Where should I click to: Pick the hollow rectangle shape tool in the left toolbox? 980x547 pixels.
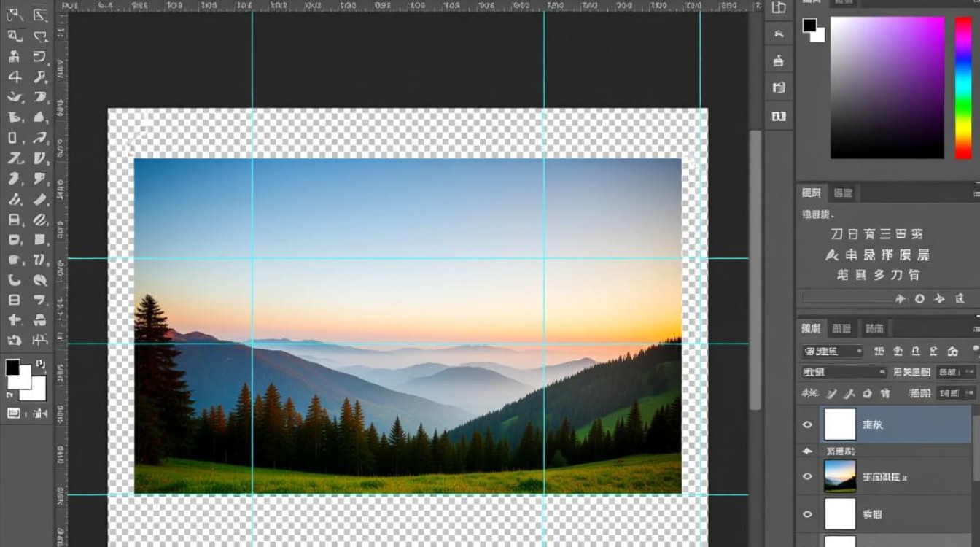click(13, 138)
